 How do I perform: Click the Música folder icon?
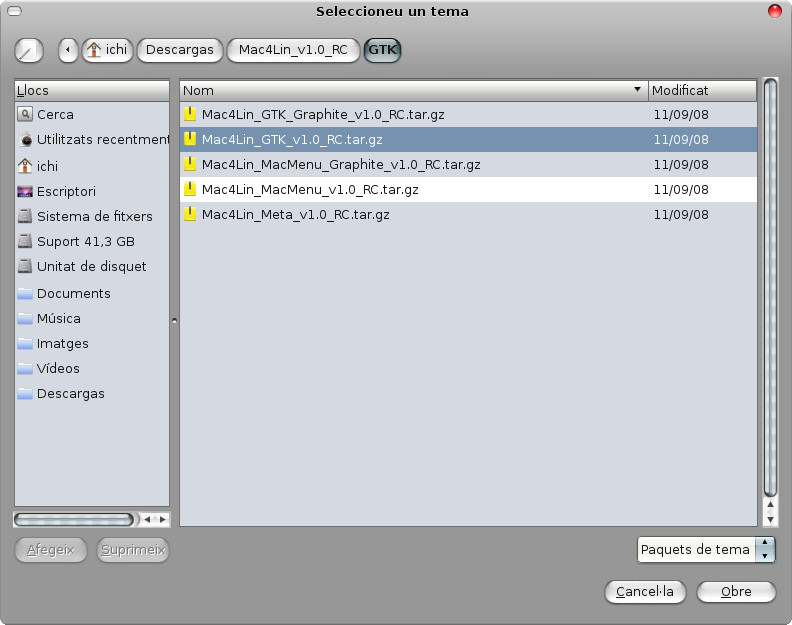(x=25, y=318)
